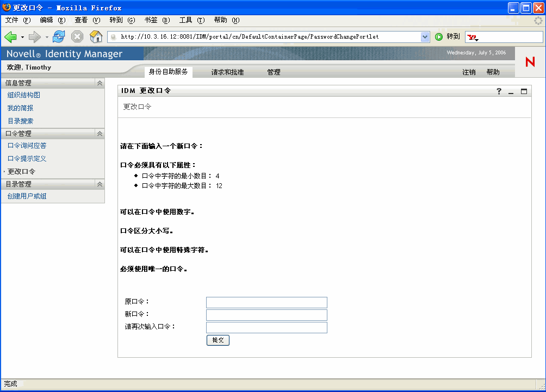Screen dimensions: 546x392
Task: Click the browser Back arrow
Action: (10, 36)
